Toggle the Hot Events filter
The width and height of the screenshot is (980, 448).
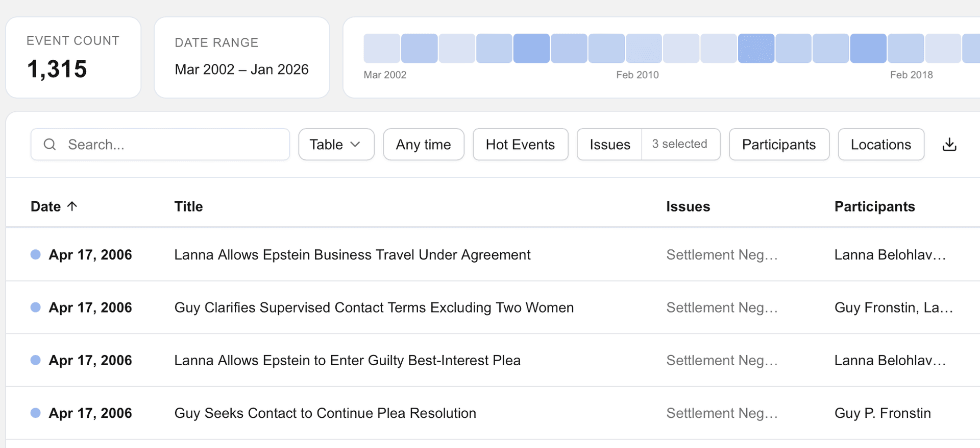pos(520,145)
